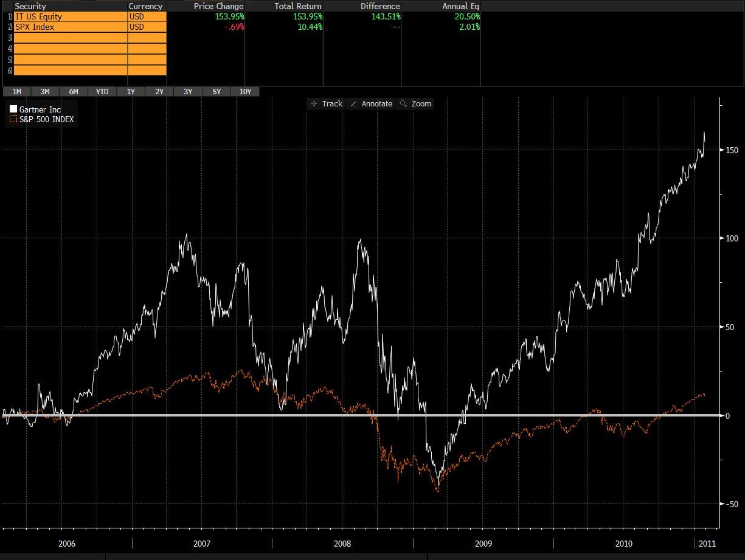Click the Zoom magnifier icon

click(403, 104)
